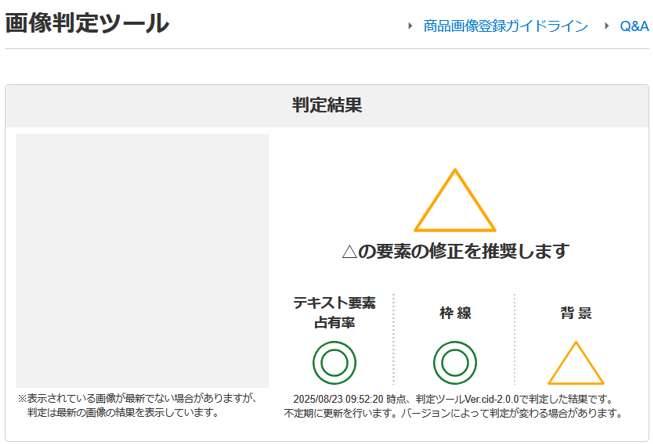
Task: Click the arrow bullet beside Q&A
Action: click(607, 26)
